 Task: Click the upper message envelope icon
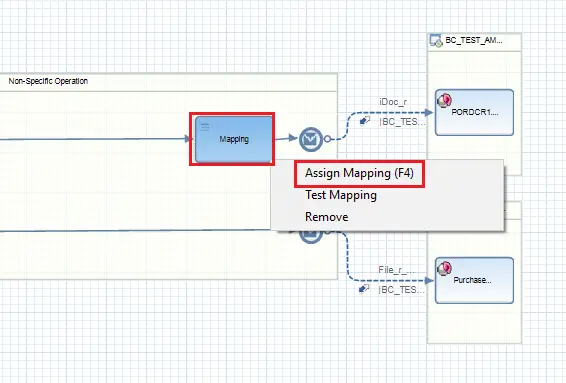pyautogui.click(x=311, y=139)
